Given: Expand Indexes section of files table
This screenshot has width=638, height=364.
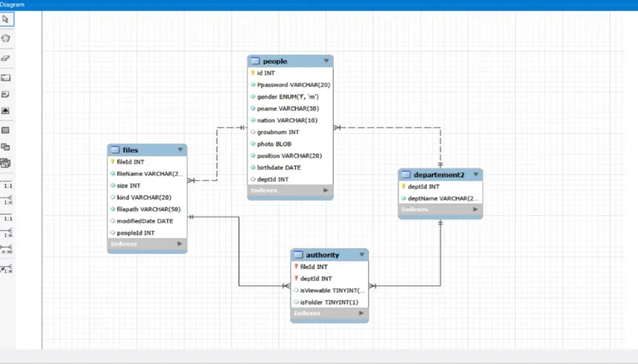Looking at the screenshot, I should coord(180,244).
